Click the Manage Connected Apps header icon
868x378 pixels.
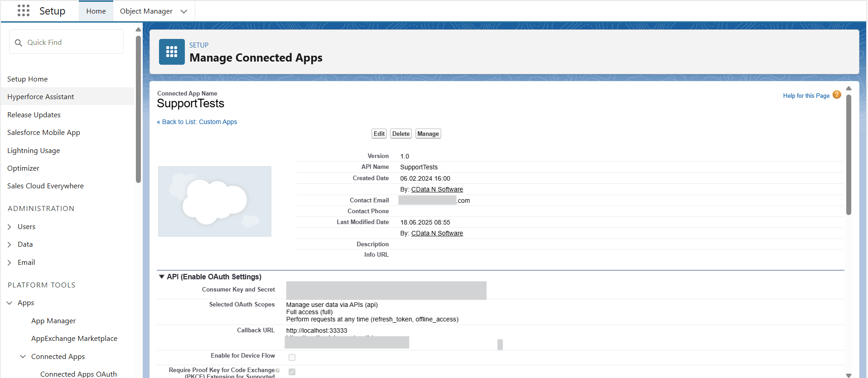[x=172, y=52]
